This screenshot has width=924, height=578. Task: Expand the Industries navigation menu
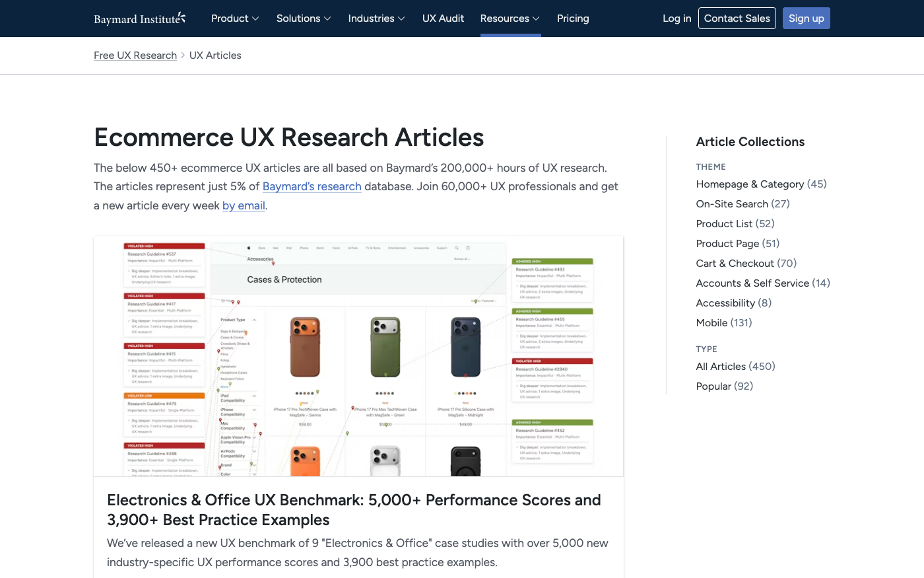pyautogui.click(x=376, y=18)
